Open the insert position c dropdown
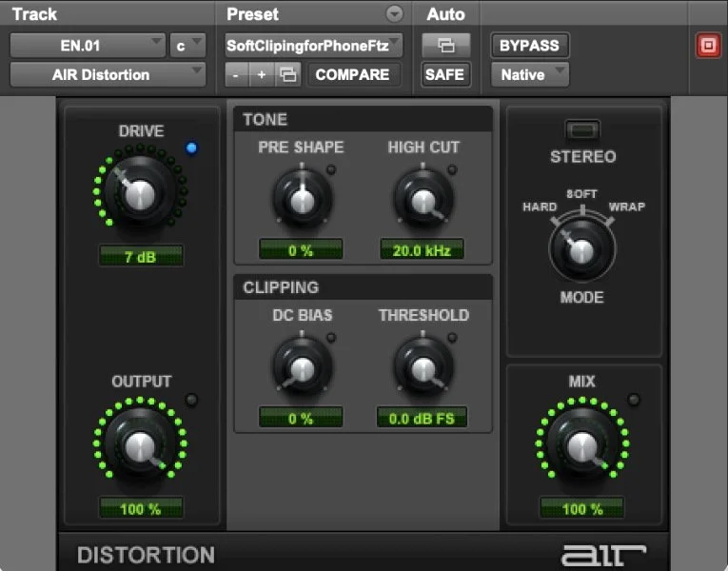728x571 pixels. click(187, 46)
